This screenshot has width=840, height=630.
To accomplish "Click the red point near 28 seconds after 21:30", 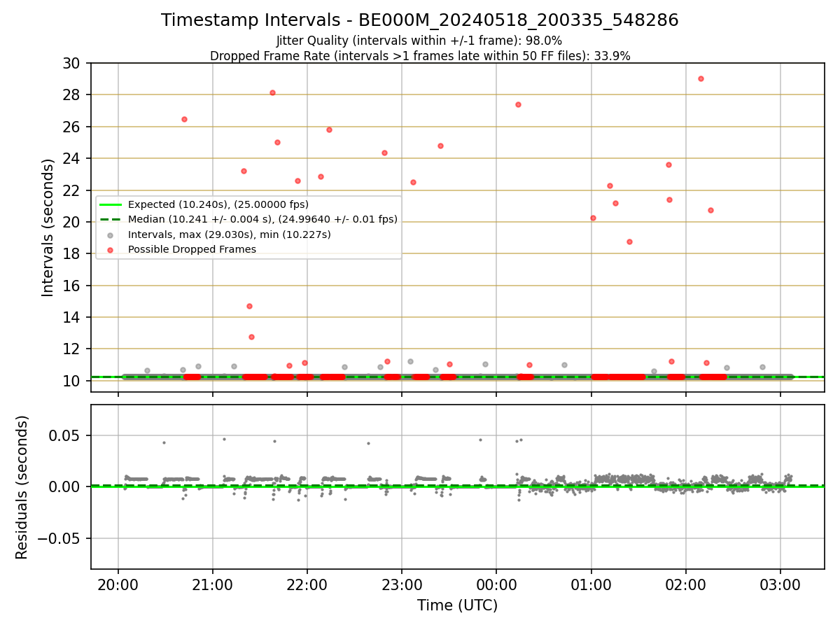I will click(272, 92).
